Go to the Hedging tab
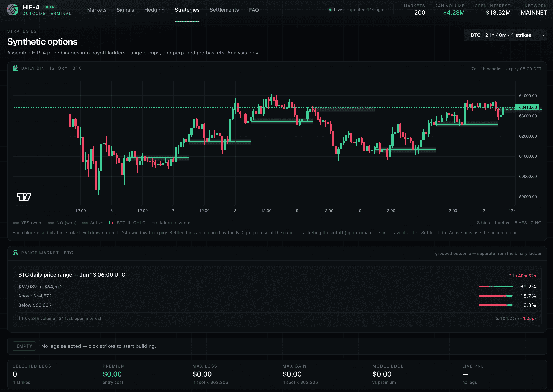553x392 pixels. [154, 10]
